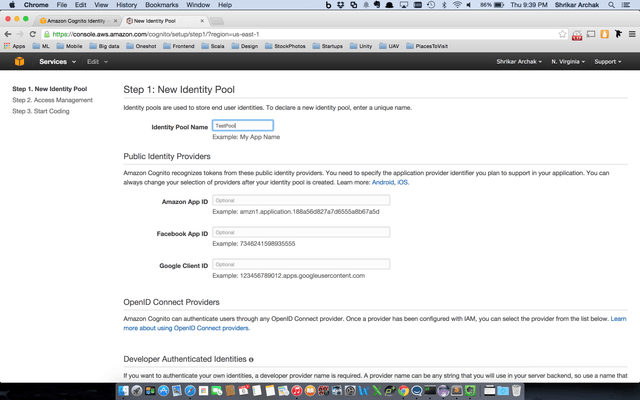Expand the Edit dropdown in AWS navbar

click(97, 62)
